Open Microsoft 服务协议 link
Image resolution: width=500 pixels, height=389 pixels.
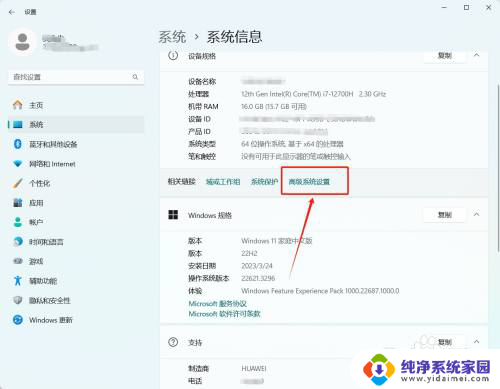coord(217,304)
